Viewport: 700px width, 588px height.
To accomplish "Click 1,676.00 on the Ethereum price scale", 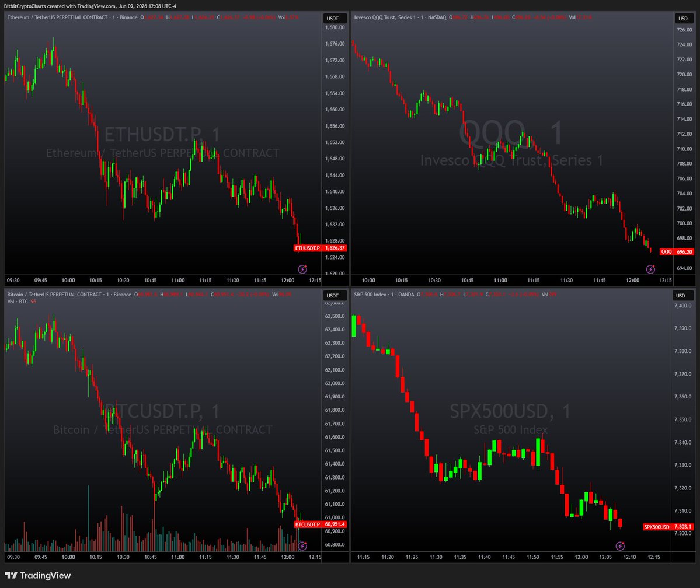I will click(335, 44).
